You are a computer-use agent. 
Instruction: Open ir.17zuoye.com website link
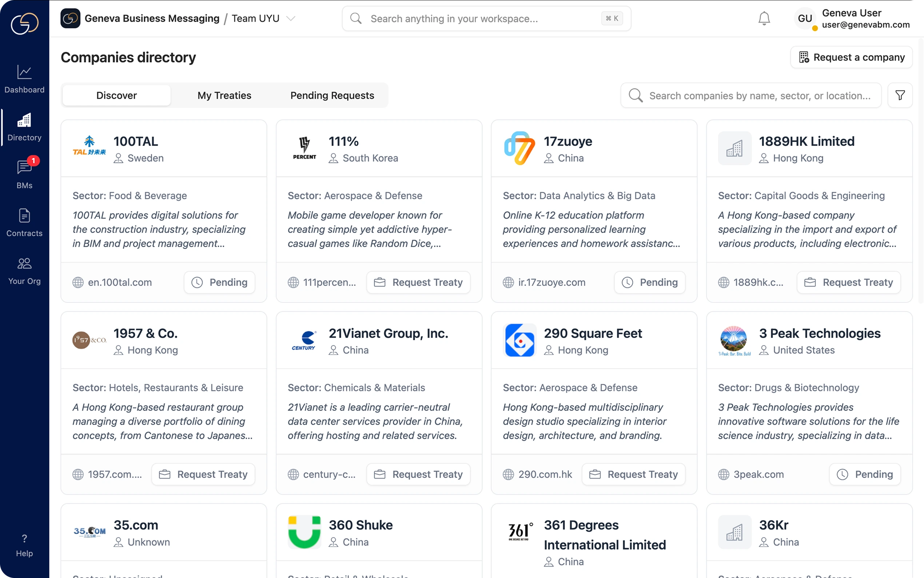551,282
